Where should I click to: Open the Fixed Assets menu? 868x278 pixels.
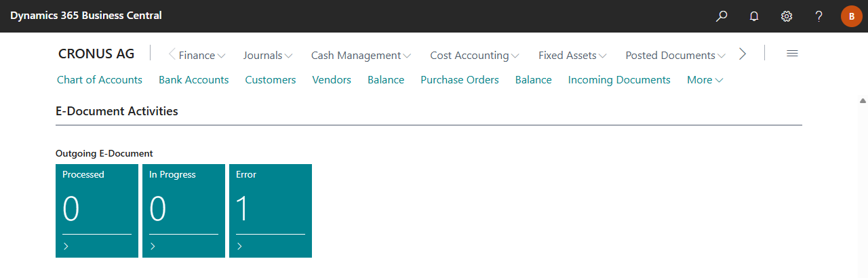(x=572, y=56)
